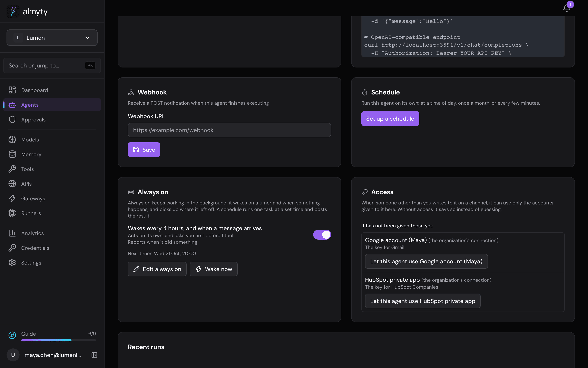Toggle the Always on switch off

pyautogui.click(x=322, y=235)
